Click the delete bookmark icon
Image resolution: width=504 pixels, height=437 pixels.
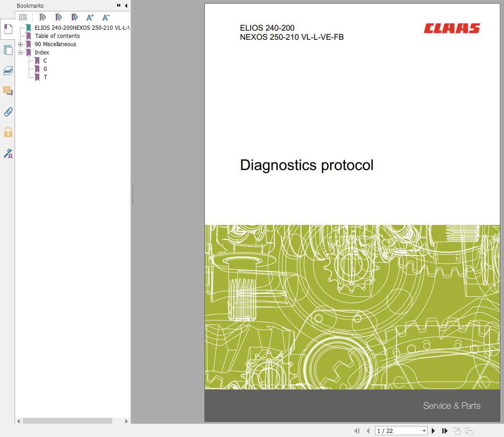42,17
